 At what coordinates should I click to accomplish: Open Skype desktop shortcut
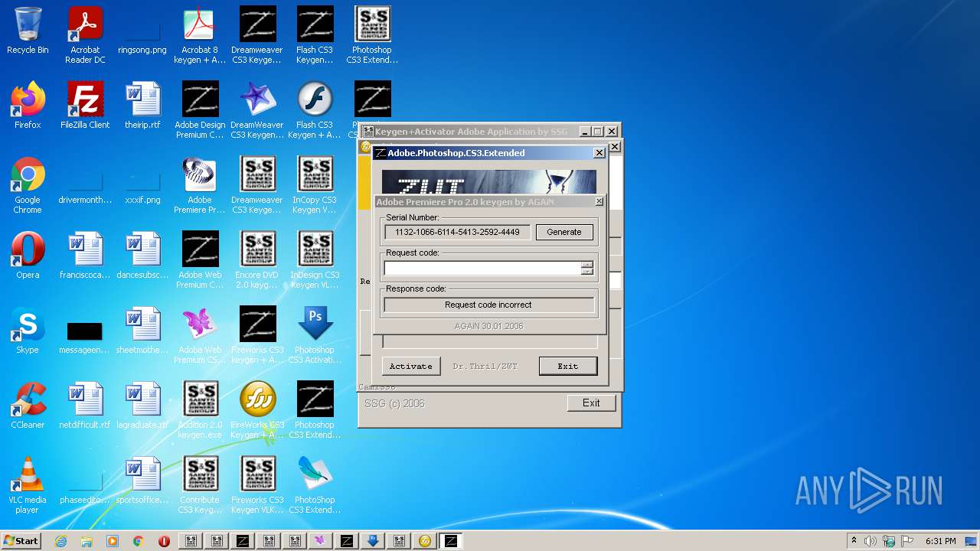click(x=28, y=331)
